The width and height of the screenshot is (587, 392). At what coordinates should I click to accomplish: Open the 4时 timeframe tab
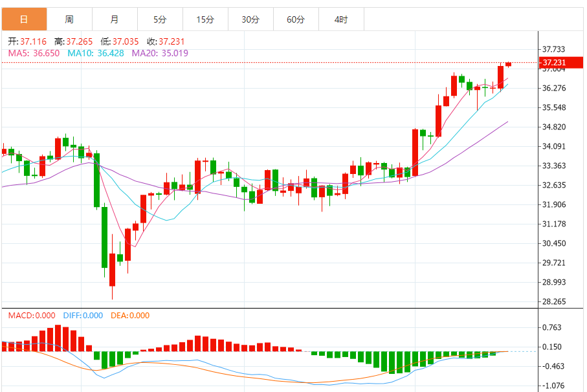click(341, 19)
